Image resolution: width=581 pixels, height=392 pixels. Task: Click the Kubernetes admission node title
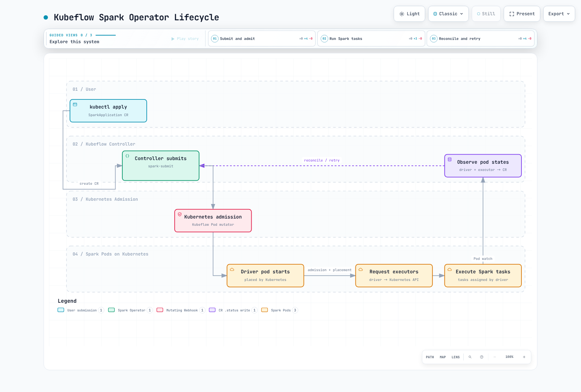tap(213, 217)
